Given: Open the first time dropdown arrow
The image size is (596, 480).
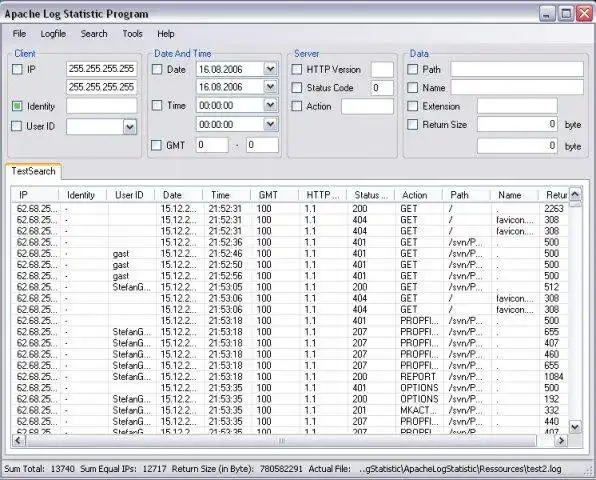Looking at the screenshot, I should click(x=270, y=105).
